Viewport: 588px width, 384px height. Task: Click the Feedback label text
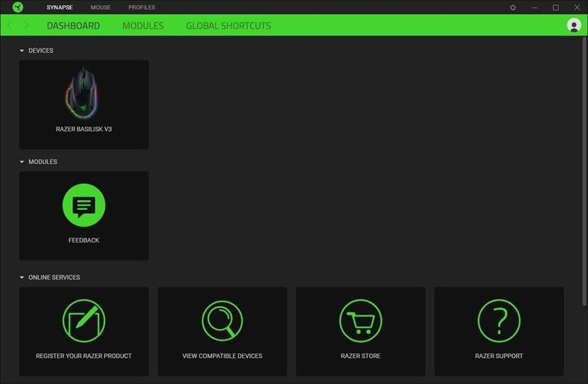tap(83, 240)
